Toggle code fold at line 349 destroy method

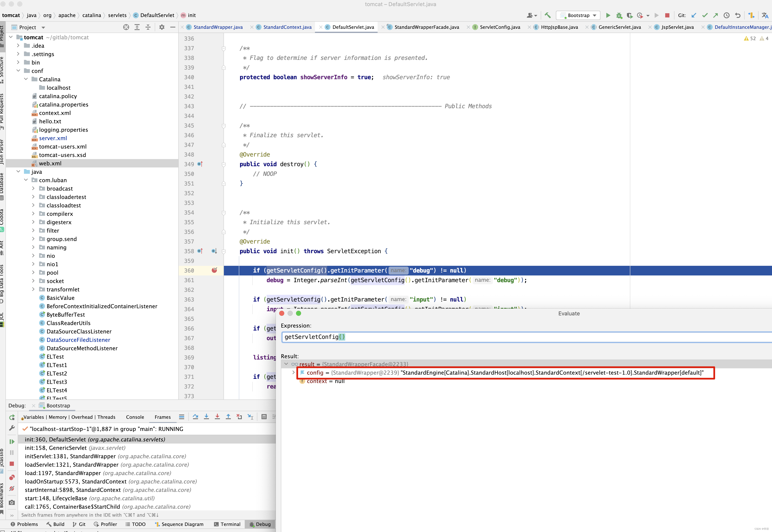click(x=224, y=164)
